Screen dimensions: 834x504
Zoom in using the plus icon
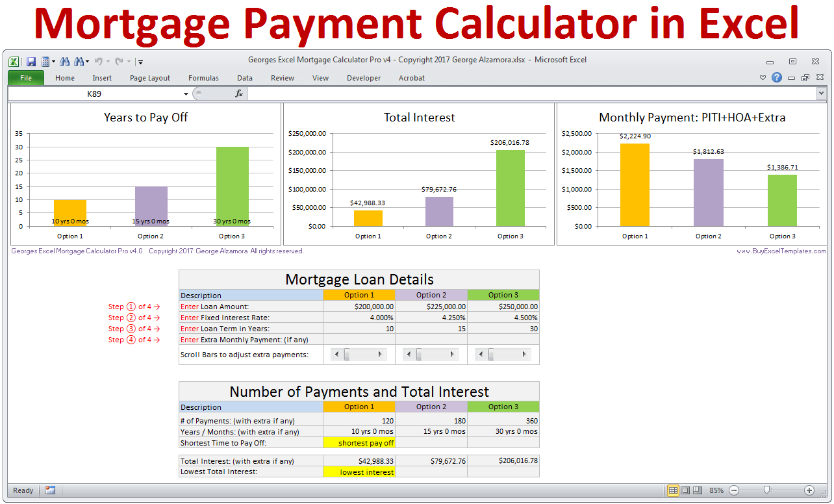click(809, 490)
